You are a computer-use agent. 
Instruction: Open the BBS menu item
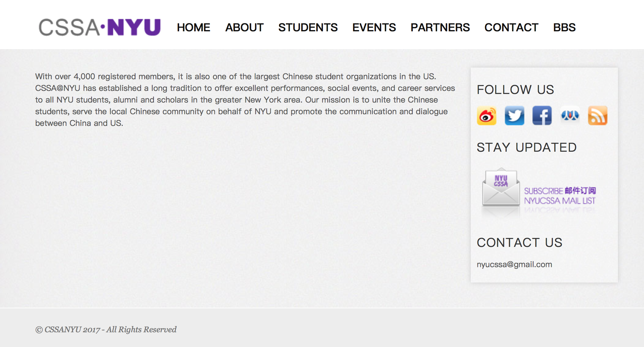(x=564, y=27)
